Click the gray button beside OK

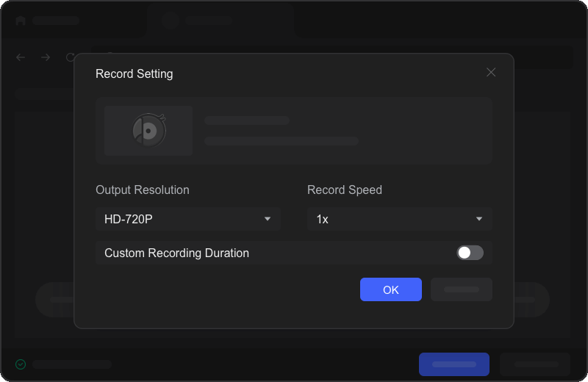461,289
